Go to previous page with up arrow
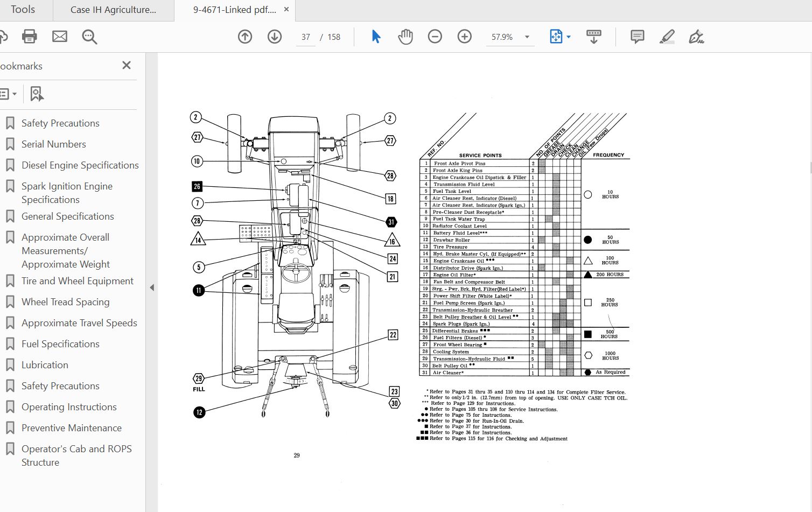Screen dimensions: 812x512 click(244, 36)
